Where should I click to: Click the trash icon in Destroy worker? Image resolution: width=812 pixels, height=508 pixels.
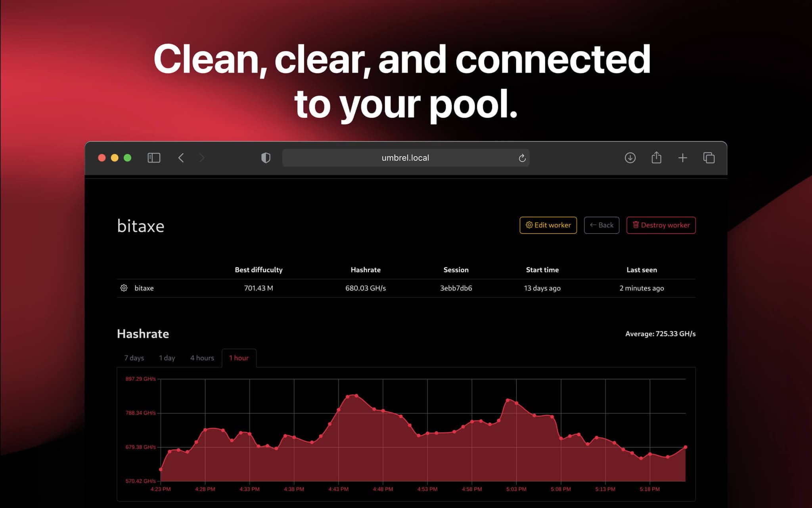(x=636, y=225)
